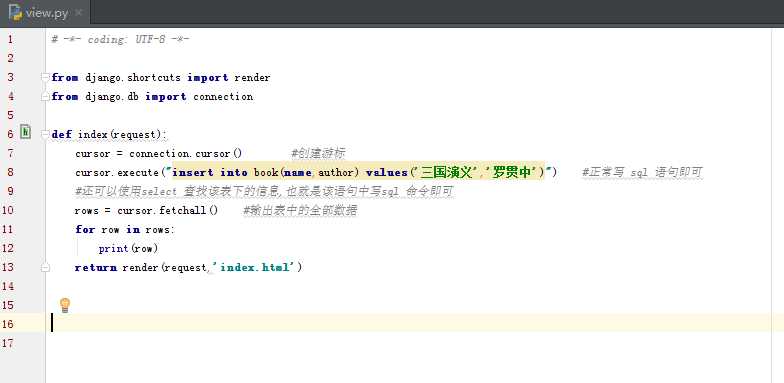Click cursor.fetchall() on line 10
784x383 pixels.
(x=168, y=210)
